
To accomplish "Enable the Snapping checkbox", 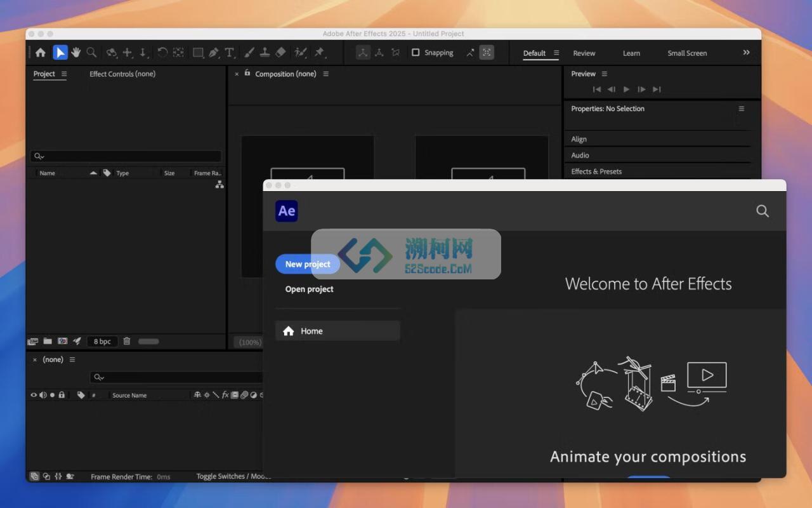I will coord(416,53).
